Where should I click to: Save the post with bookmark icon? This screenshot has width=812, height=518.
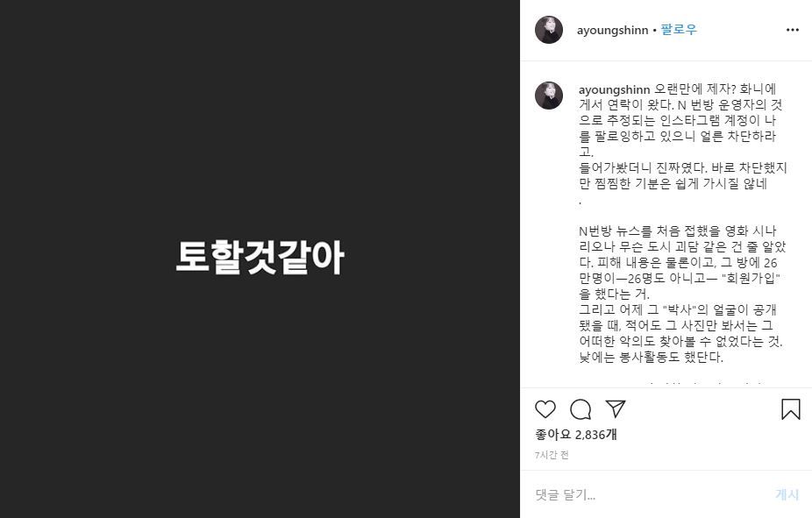[790, 408]
